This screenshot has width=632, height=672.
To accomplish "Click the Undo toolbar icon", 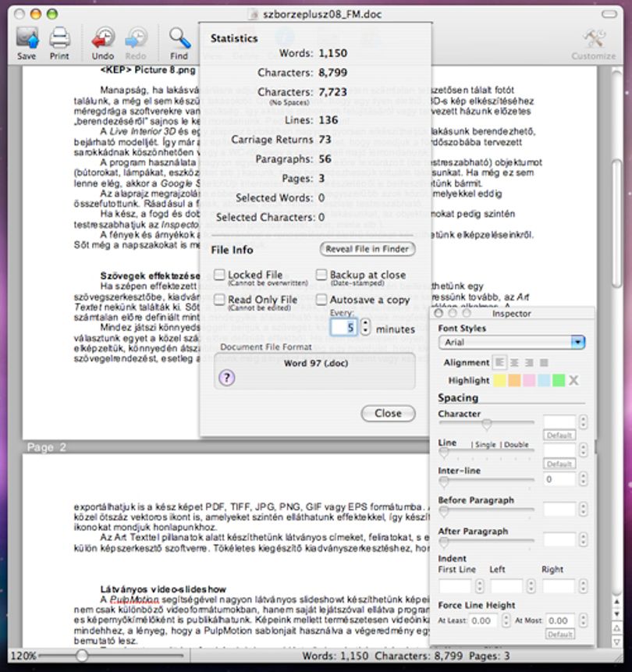I will tap(103, 38).
